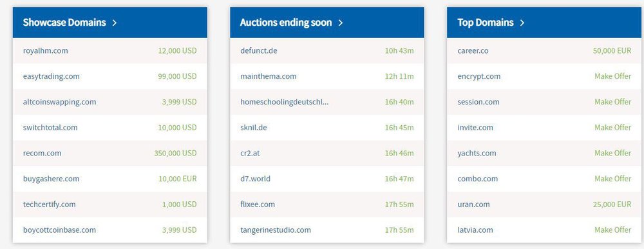Click the chevron next to Showcase Domains
This screenshot has height=249, width=644.
[114, 23]
